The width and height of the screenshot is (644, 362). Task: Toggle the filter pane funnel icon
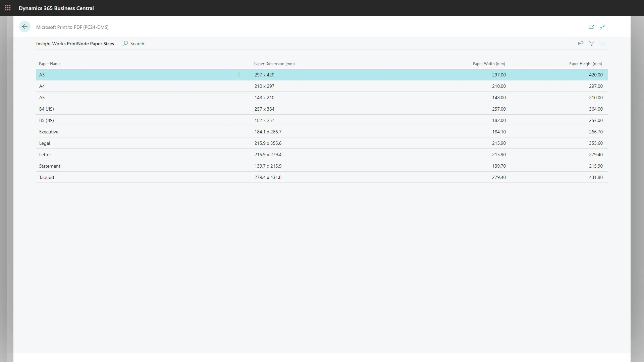(x=592, y=44)
